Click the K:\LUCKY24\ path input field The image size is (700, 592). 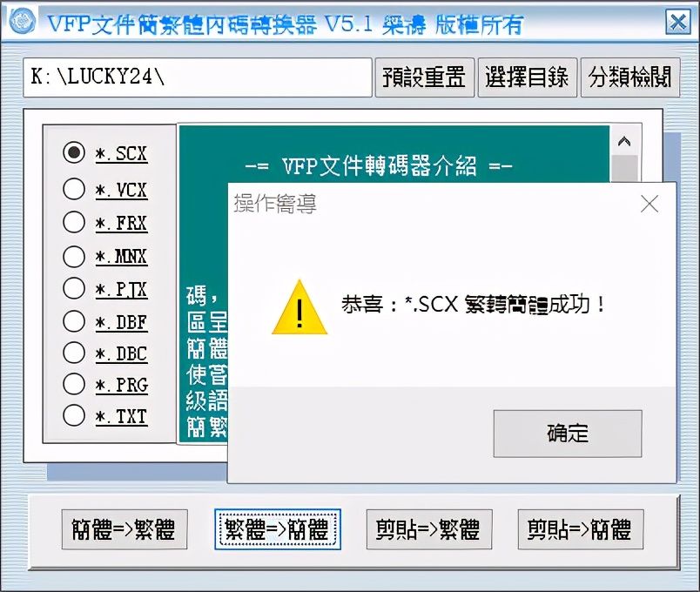(x=198, y=77)
